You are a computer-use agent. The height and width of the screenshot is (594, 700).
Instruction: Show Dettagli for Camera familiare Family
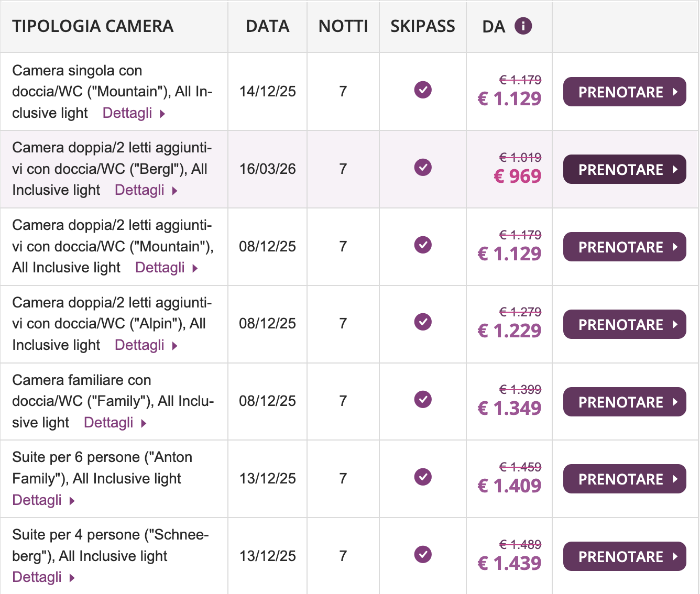click(115, 423)
